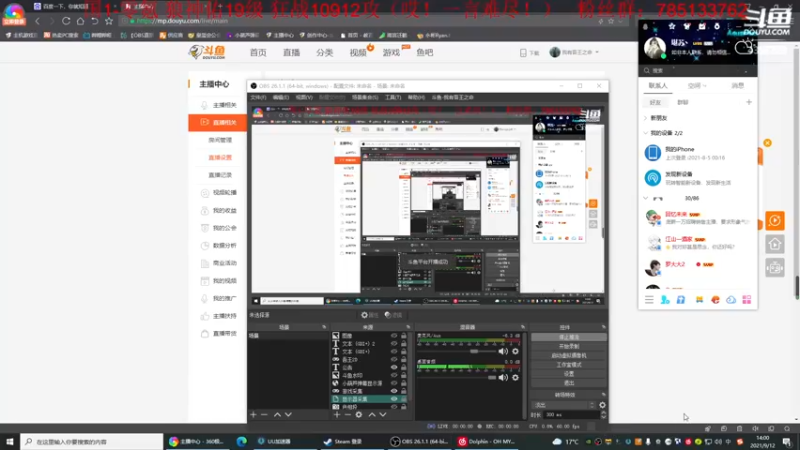Open 首页 in Douyu navigation
Image resolution: width=800 pixels, height=450 pixels.
(x=258, y=53)
